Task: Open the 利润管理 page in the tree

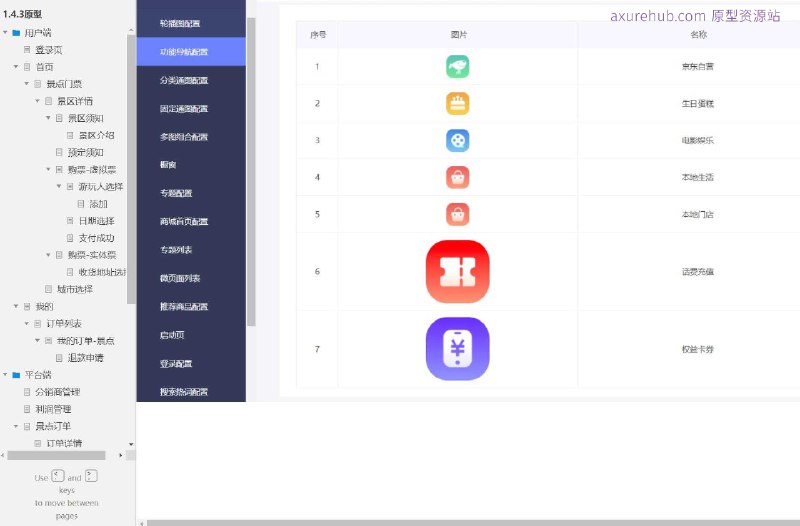Action: [x=53, y=409]
